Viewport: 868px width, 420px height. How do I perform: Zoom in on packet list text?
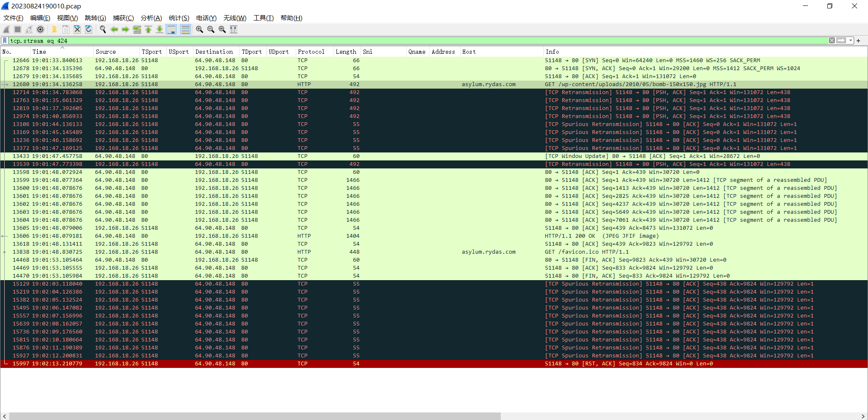tap(200, 29)
